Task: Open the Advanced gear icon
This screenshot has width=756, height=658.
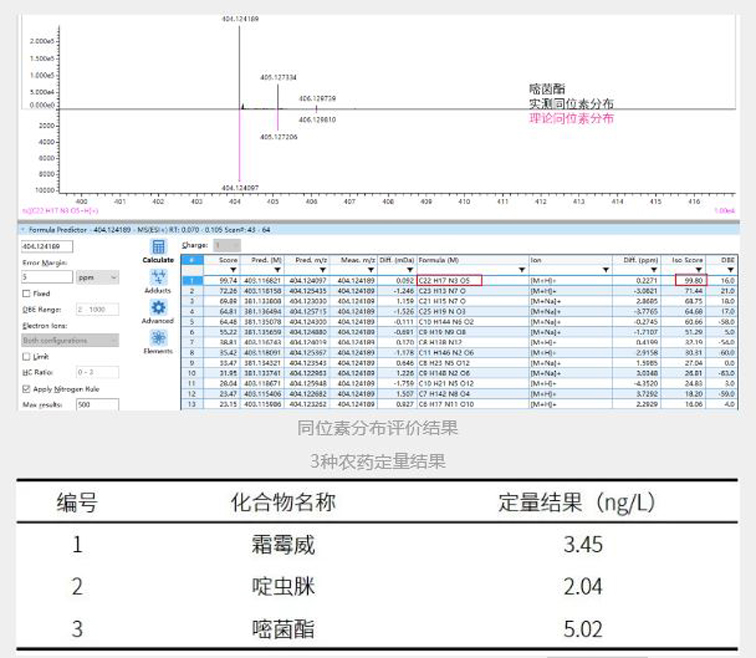Action: 158,308
